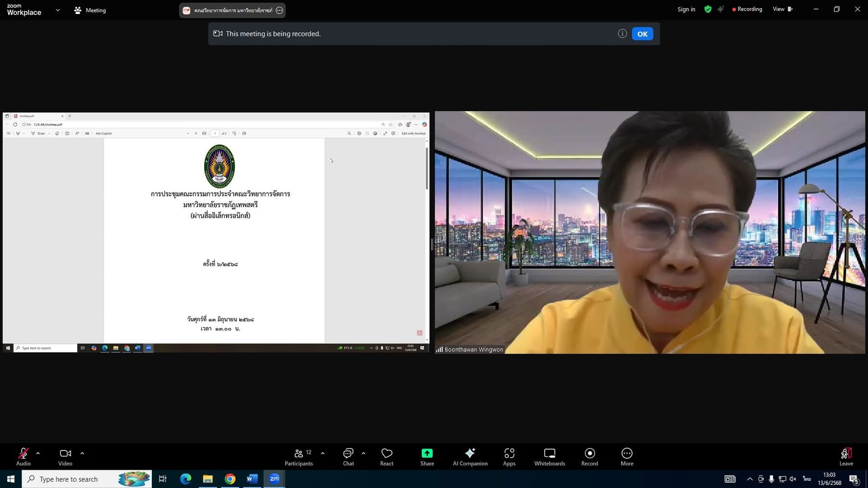Image resolution: width=868 pixels, height=488 pixels.
Task: Open the Apps panel
Action: click(509, 456)
